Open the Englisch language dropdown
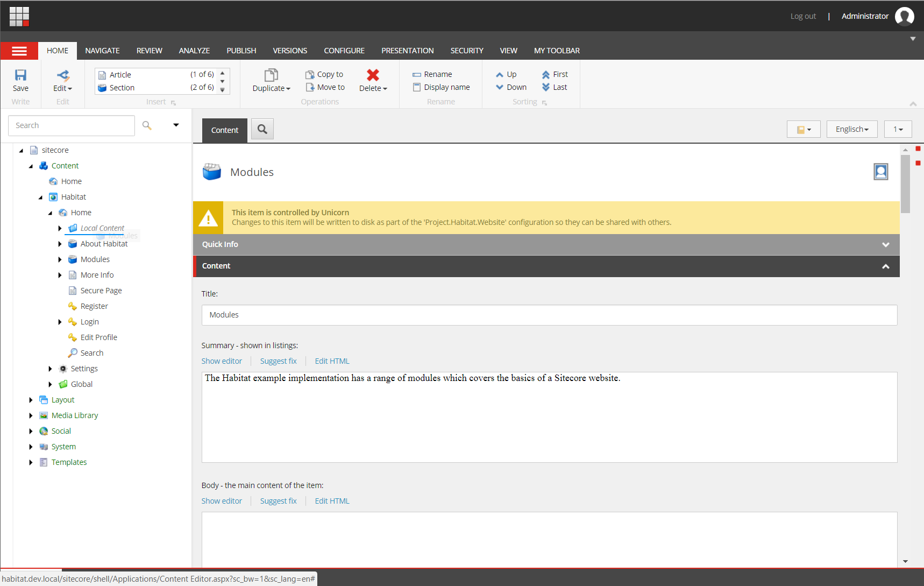The image size is (924, 586). tap(852, 129)
